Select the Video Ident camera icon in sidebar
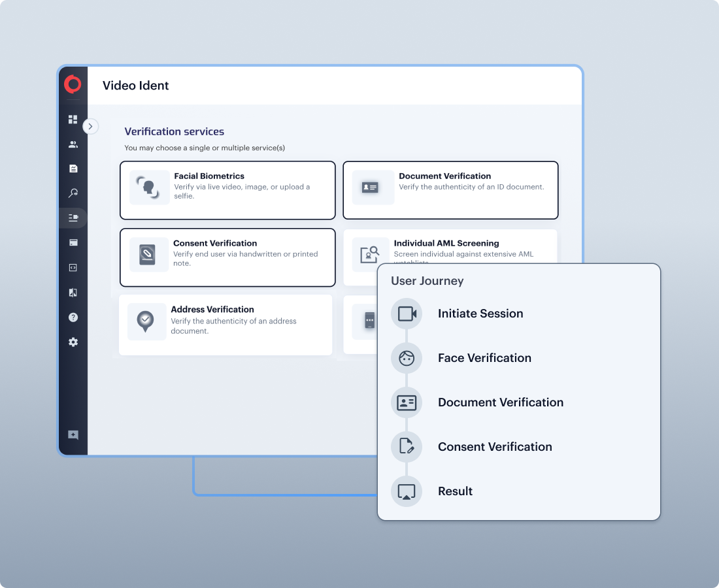 (73, 218)
